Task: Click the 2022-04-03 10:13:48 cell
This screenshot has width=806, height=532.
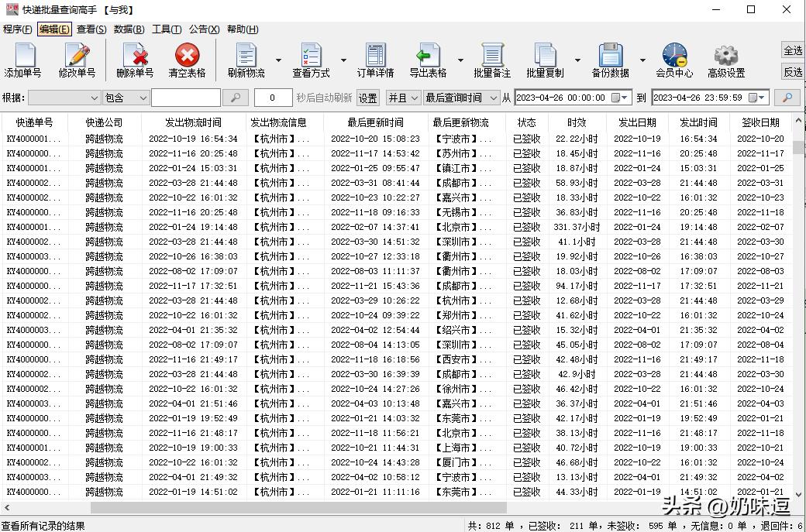Action: click(x=375, y=403)
